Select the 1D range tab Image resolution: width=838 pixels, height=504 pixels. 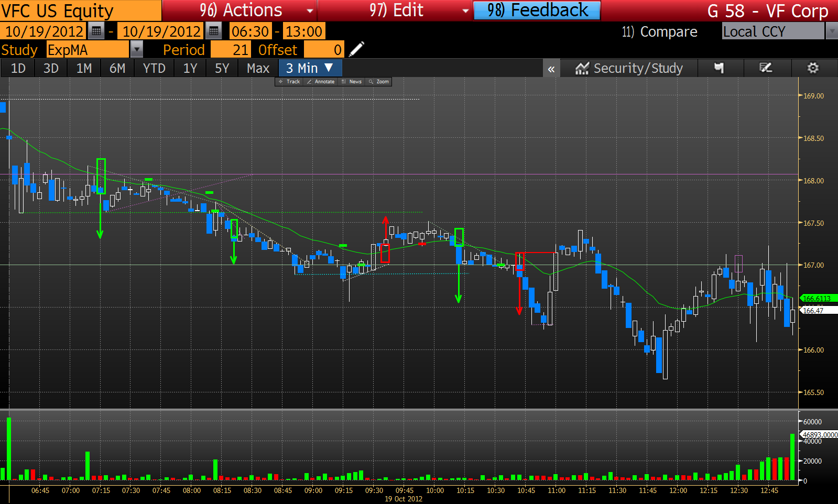tap(18, 69)
